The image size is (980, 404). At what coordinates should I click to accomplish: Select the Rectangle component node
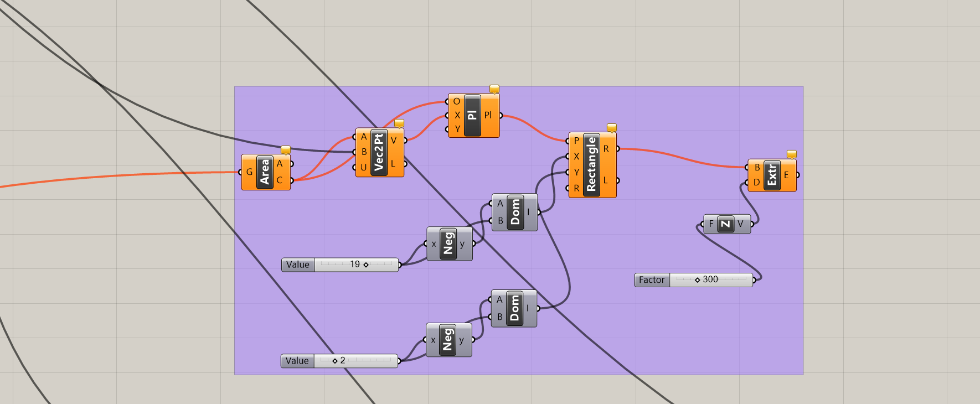(592, 165)
